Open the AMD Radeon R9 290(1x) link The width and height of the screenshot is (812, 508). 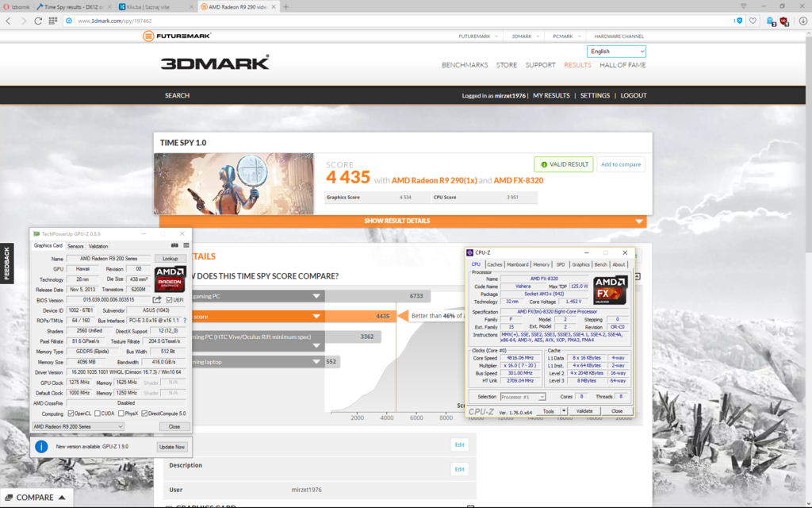pyautogui.click(x=434, y=180)
